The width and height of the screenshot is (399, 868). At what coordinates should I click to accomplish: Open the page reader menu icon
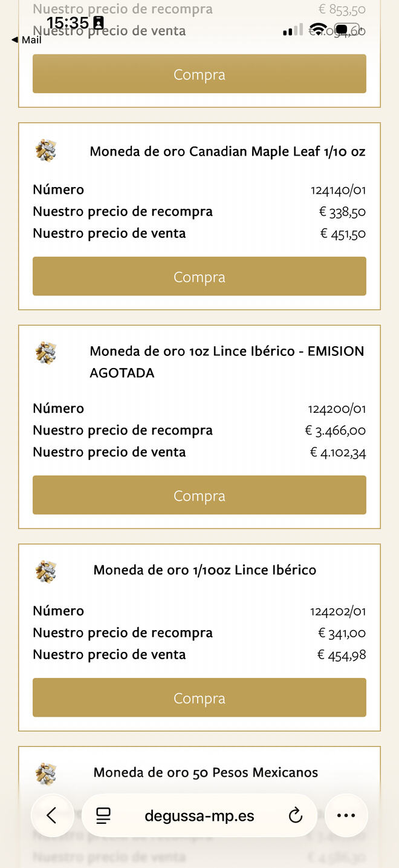(x=103, y=815)
